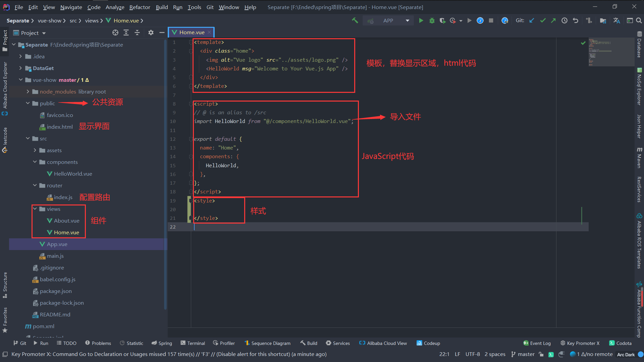This screenshot has width=644, height=362.
Task: Expand all in Project panel
Action: [126, 33]
